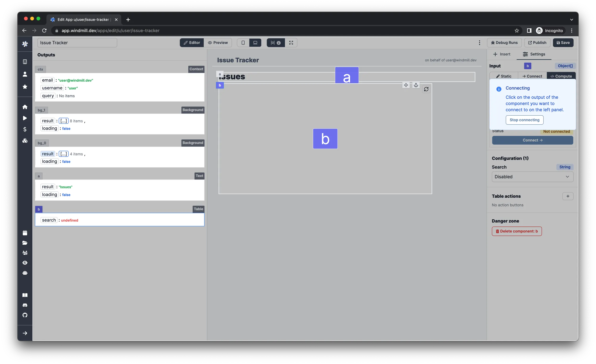Switch to Preview mode
Image resolution: width=596 pixels, height=364 pixels.
coord(218,43)
